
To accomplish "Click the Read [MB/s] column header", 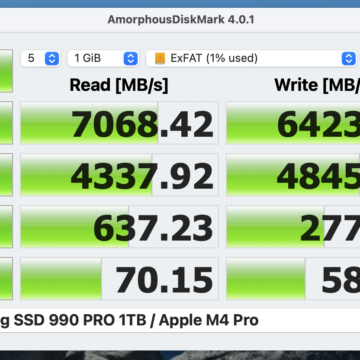I will pos(119,85).
